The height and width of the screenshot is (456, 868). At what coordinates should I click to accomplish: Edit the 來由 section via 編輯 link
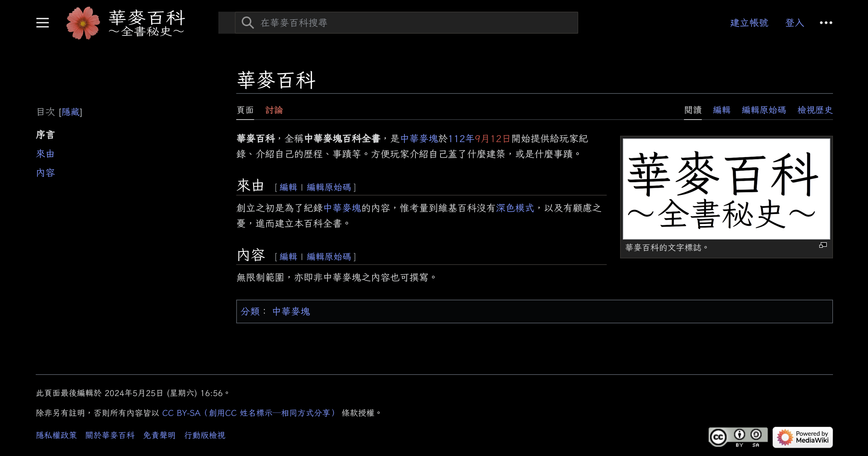coord(288,187)
